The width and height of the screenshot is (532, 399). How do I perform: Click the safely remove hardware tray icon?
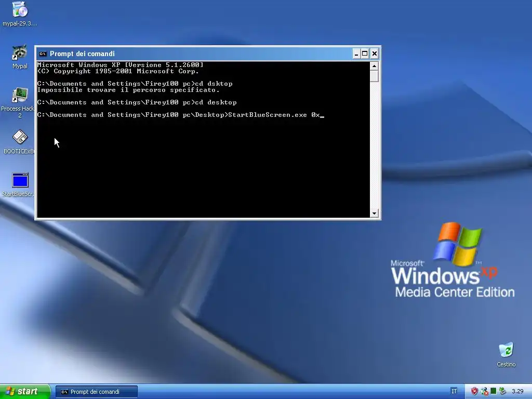click(502, 392)
